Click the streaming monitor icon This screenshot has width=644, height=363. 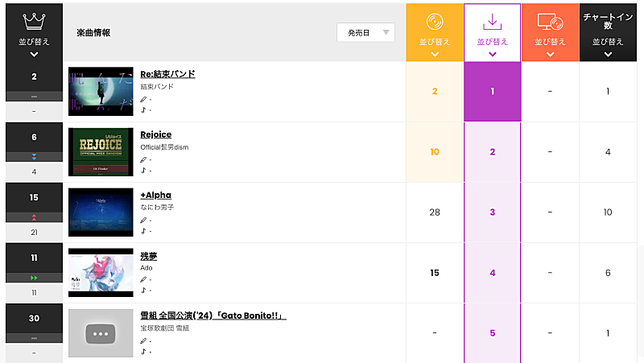[550, 22]
